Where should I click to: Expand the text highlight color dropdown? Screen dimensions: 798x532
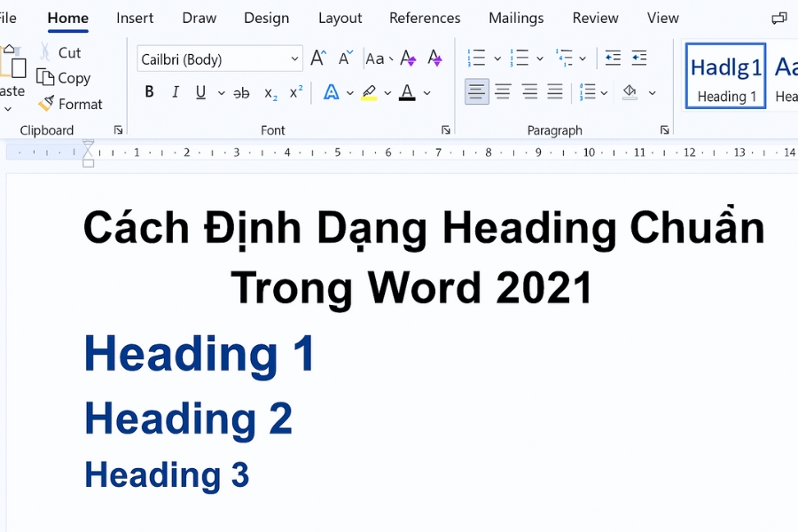387,92
